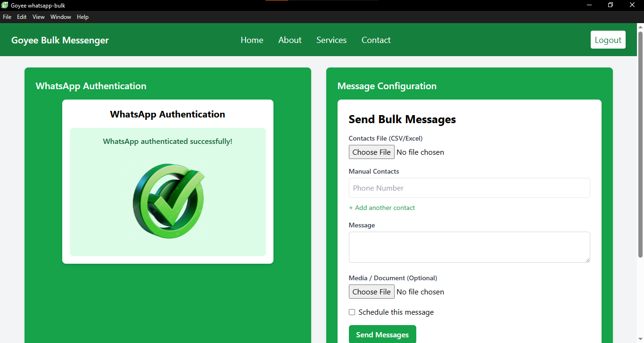The height and width of the screenshot is (343, 644).
Task: Click Add another contact link
Action: pyautogui.click(x=382, y=208)
